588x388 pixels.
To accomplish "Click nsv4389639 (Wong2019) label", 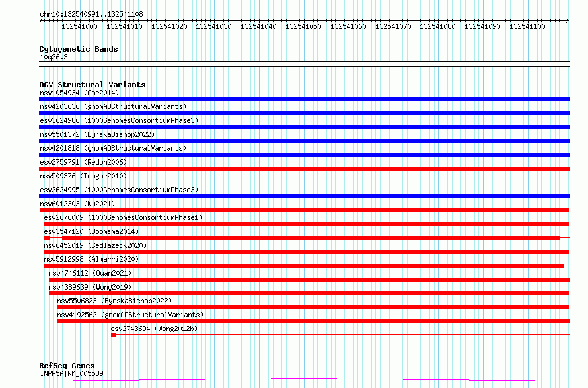I will 90,287.
